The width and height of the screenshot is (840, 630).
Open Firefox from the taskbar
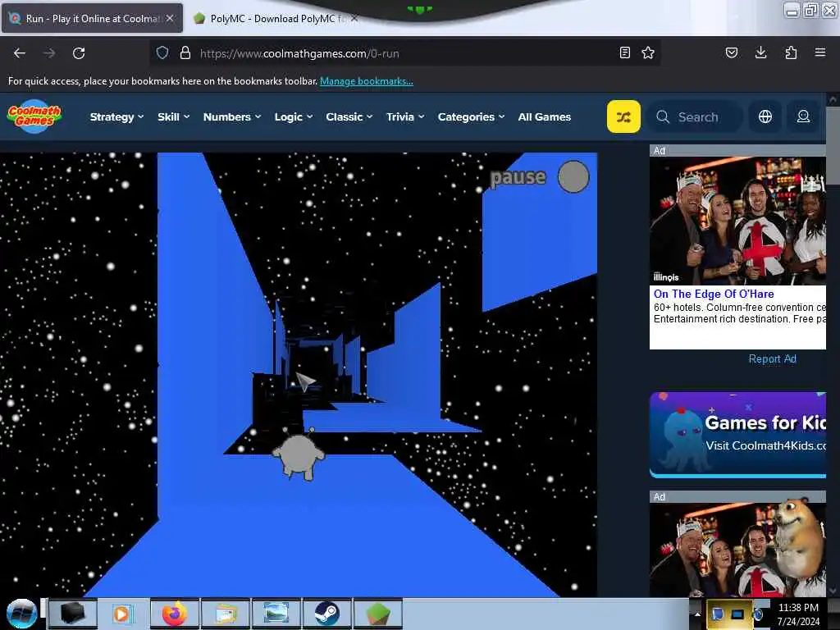174,614
